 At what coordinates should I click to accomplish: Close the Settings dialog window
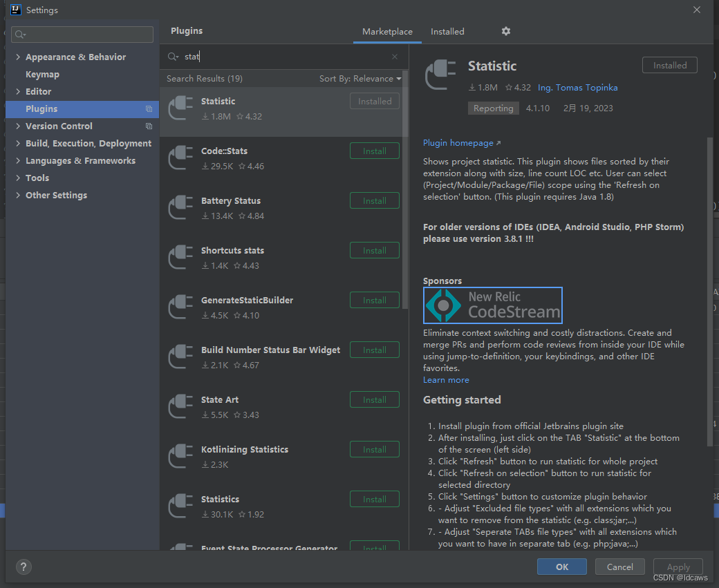697,10
